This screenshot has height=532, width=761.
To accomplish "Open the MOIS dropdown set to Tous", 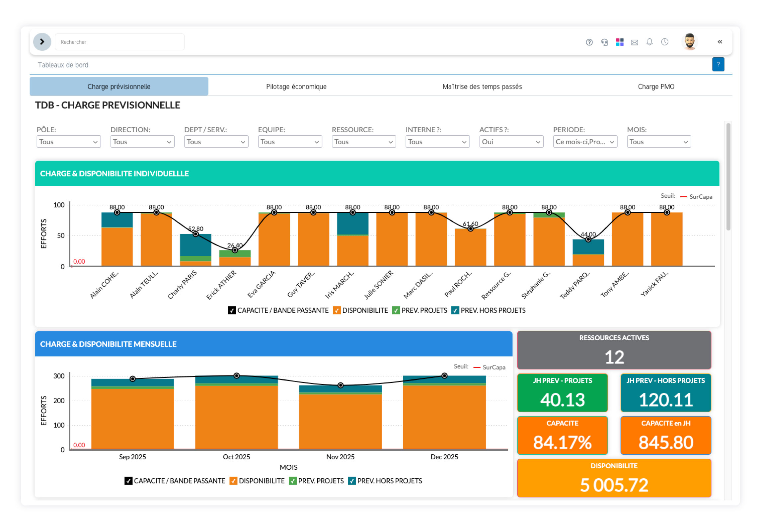I will pyautogui.click(x=658, y=142).
